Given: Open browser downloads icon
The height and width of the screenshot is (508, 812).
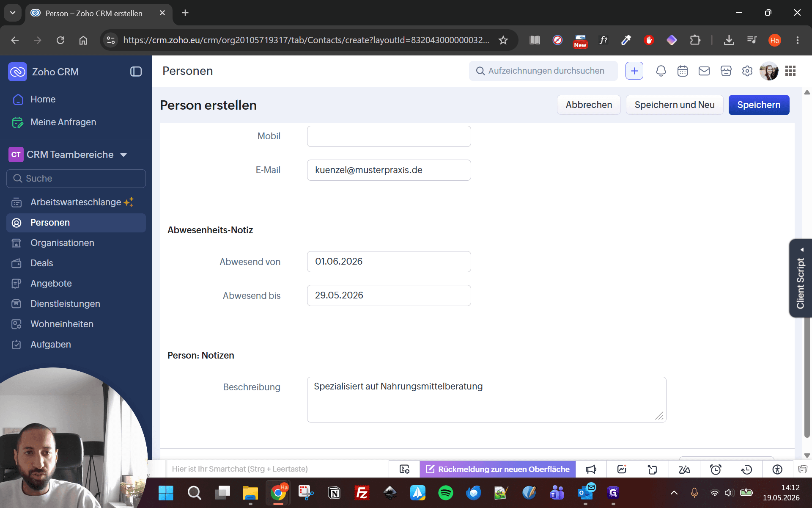Looking at the screenshot, I should click(x=729, y=40).
